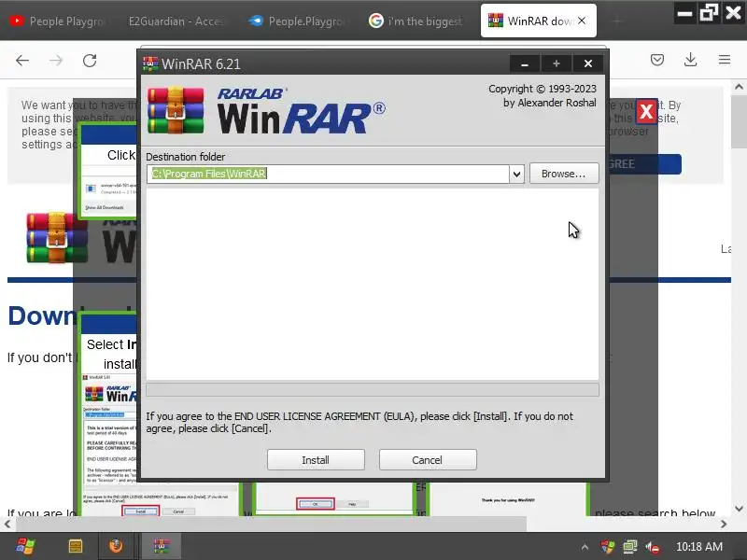Close the browser window

click(733, 13)
